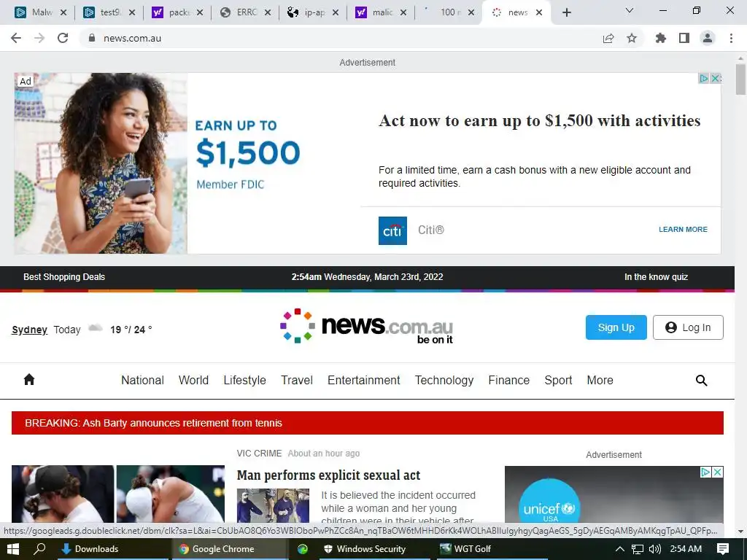Click the browser forward arrow
This screenshot has height=560, width=747.
tap(39, 38)
